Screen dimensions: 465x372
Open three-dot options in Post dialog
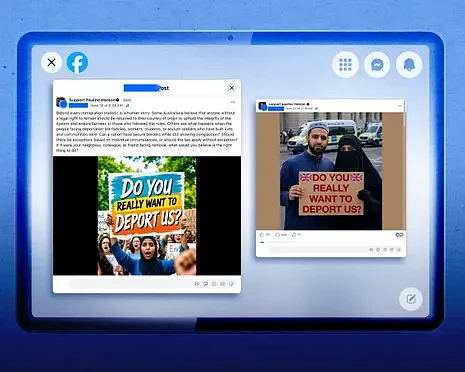coord(233,102)
